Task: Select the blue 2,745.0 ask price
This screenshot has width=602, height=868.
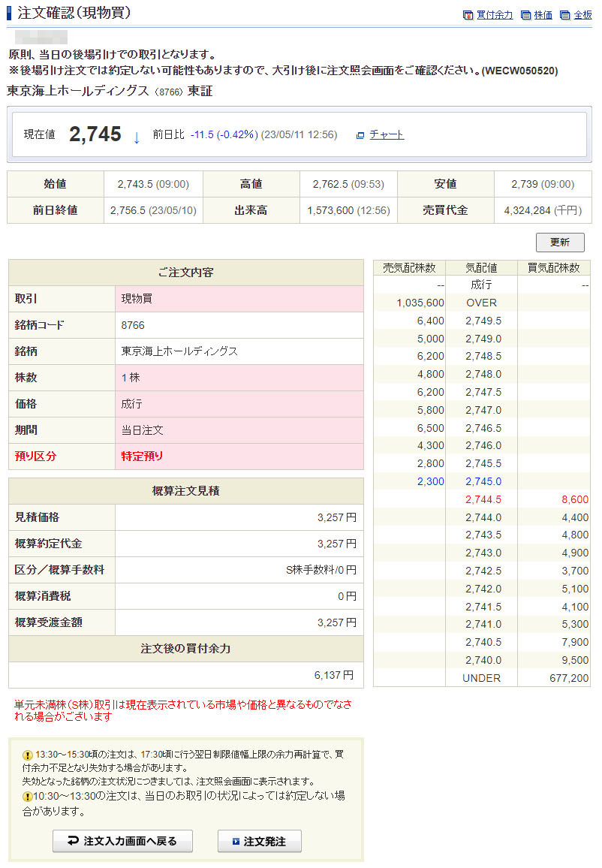Action: point(483,481)
